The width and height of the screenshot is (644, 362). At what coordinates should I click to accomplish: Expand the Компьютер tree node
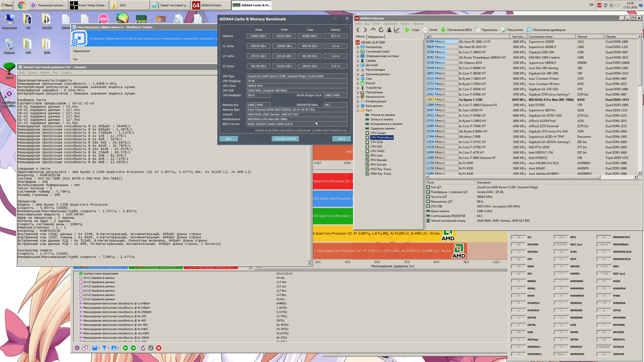[x=358, y=47]
